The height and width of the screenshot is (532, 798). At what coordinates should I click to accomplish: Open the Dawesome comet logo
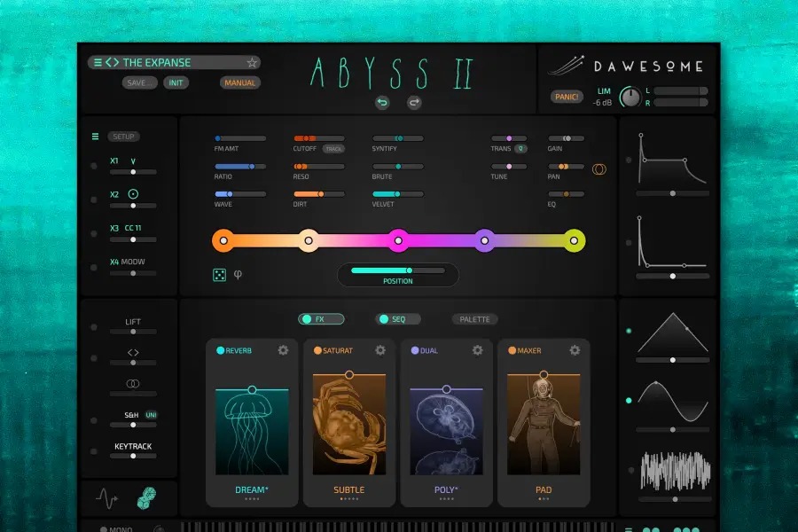[566, 66]
